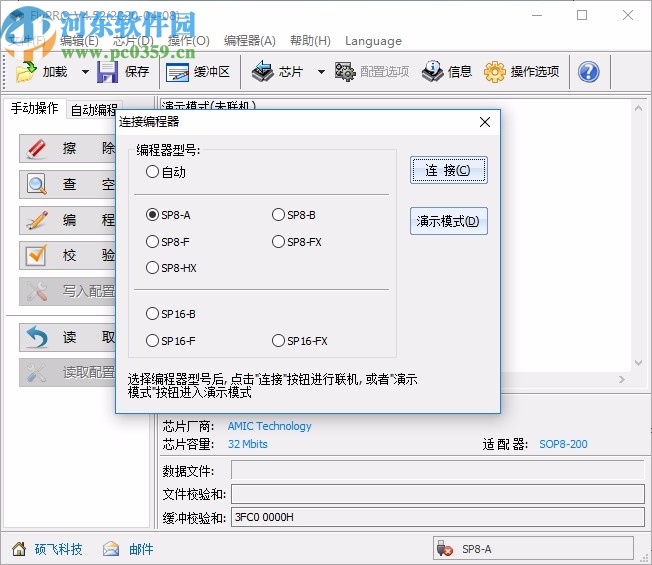Click the 查空 magnifier button
The width and height of the screenshot is (652, 565).
pos(68,184)
